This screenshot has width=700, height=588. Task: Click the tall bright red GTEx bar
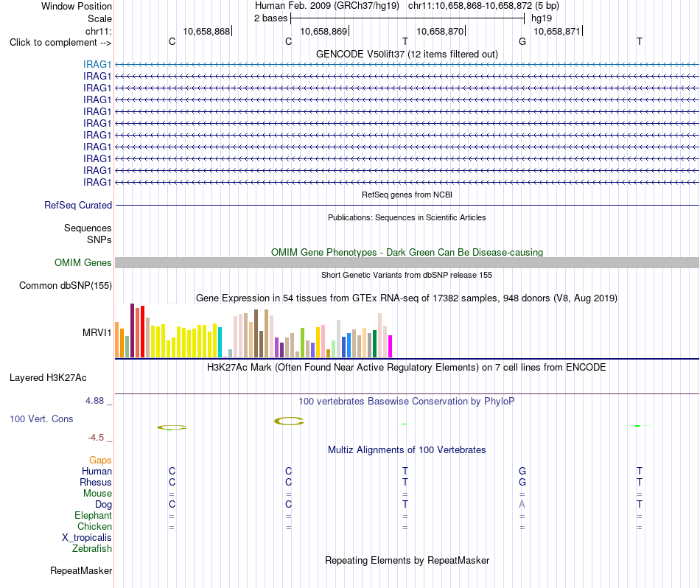tap(142, 332)
